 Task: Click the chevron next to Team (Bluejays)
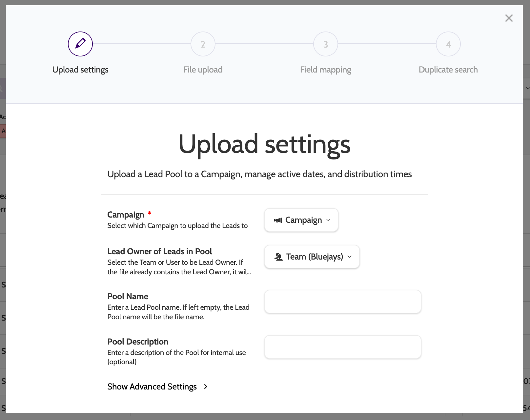[350, 257]
